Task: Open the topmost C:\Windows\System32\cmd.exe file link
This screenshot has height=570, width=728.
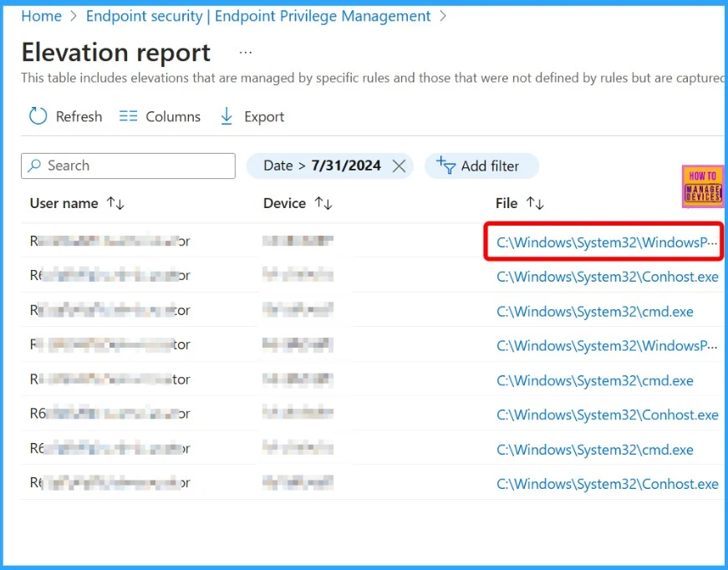Action: (595, 312)
